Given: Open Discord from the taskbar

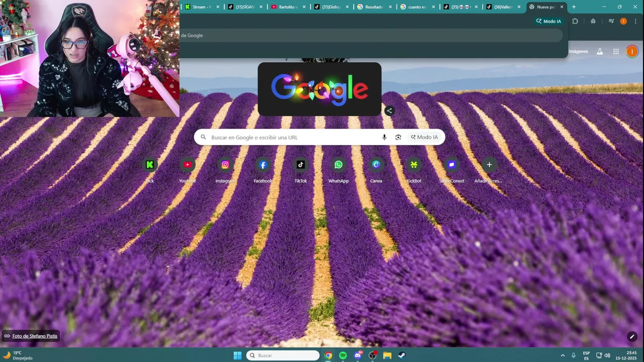Looking at the screenshot, I should (358, 355).
